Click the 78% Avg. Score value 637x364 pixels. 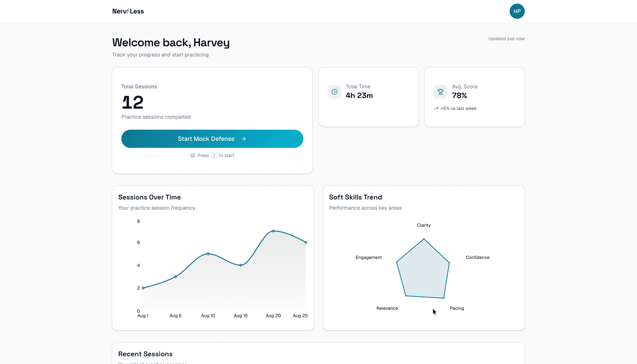click(x=460, y=96)
